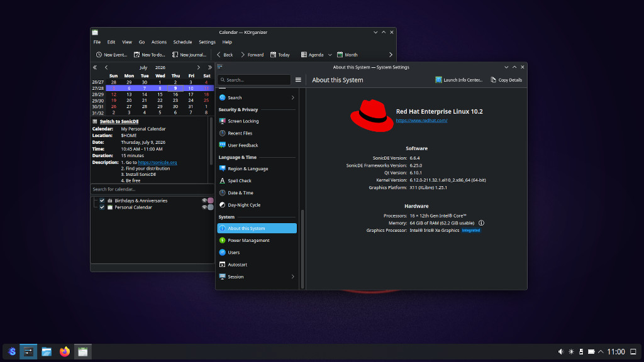Open Spell Check settings
The width and height of the screenshot is (644, 362).
tap(257, 180)
